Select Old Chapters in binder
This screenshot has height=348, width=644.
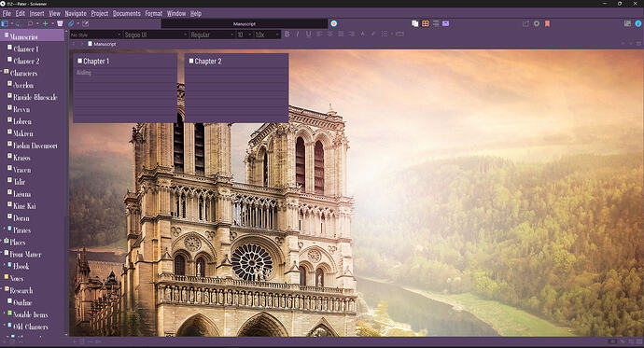point(31,327)
